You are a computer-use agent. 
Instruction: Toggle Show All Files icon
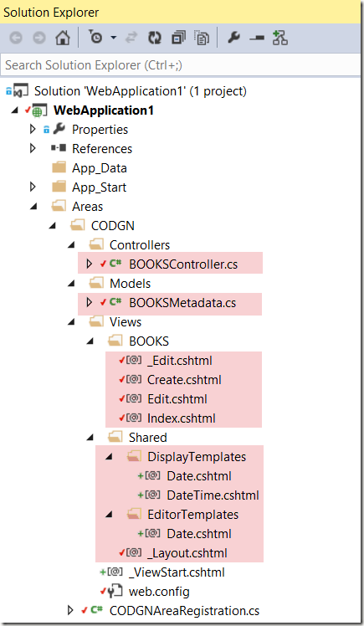click(x=202, y=38)
